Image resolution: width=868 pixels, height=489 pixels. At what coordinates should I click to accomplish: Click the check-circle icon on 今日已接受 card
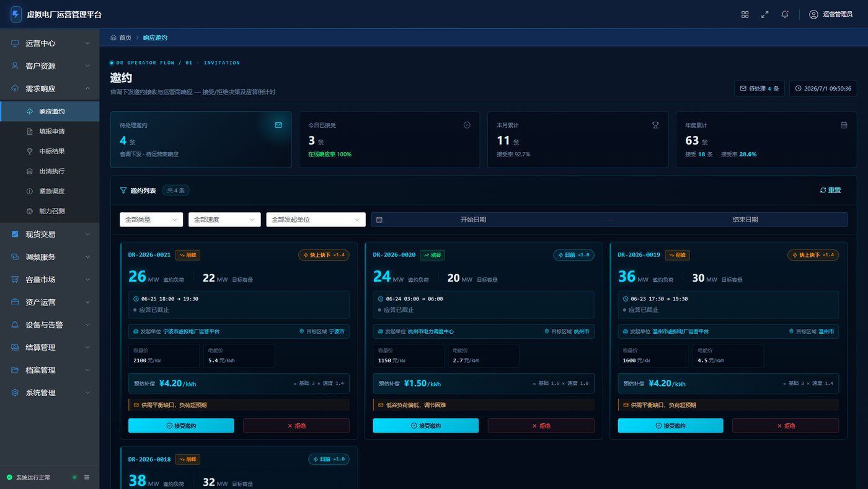pyautogui.click(x=467, y=125)
